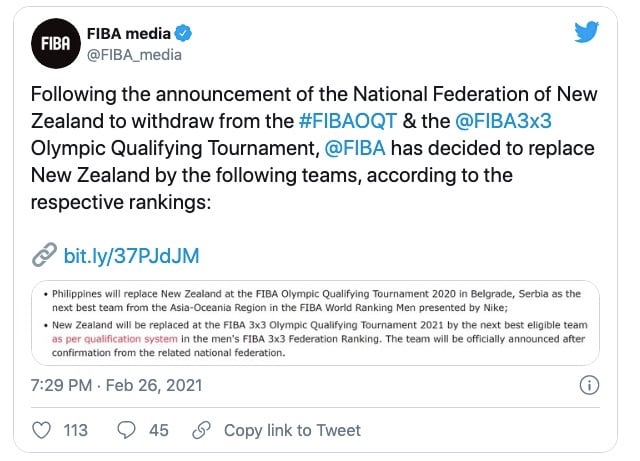Open the embedded press release image
Viewport: 640px width, 461px height.
(315, 323)
